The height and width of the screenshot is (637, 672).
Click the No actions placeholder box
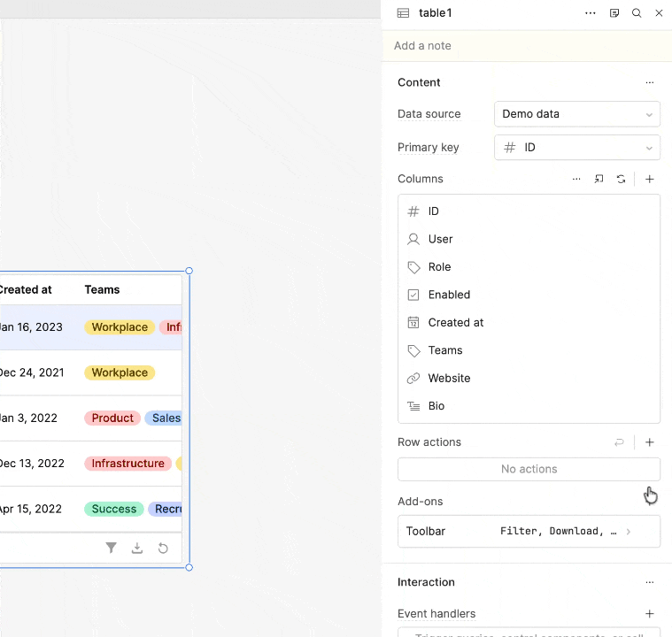529,469
